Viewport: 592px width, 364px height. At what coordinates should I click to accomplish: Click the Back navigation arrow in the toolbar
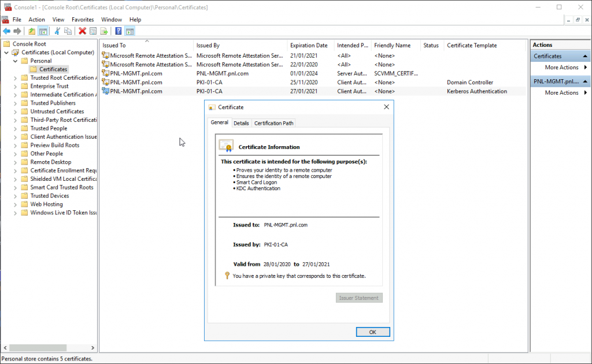(6, 31)
